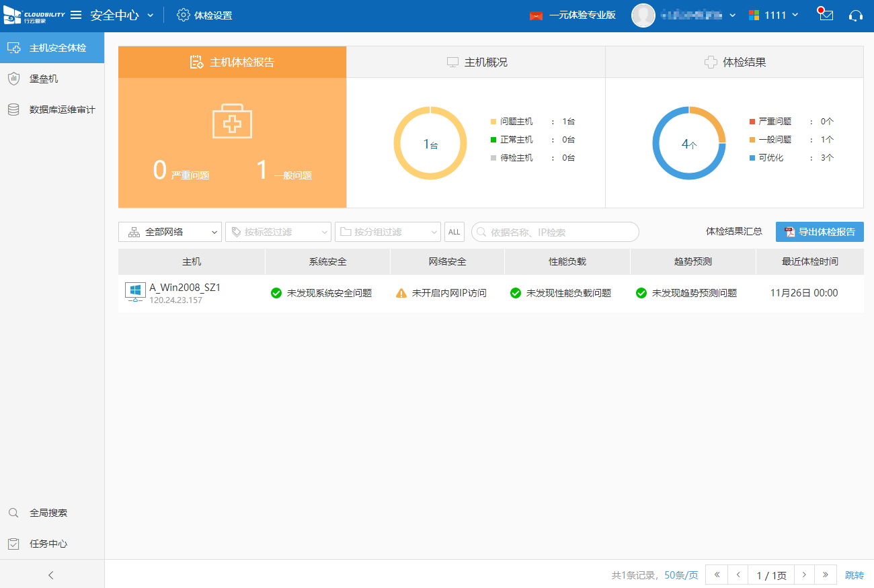Open 堡垒机 from the sidebar

click(x=44, y=79)
